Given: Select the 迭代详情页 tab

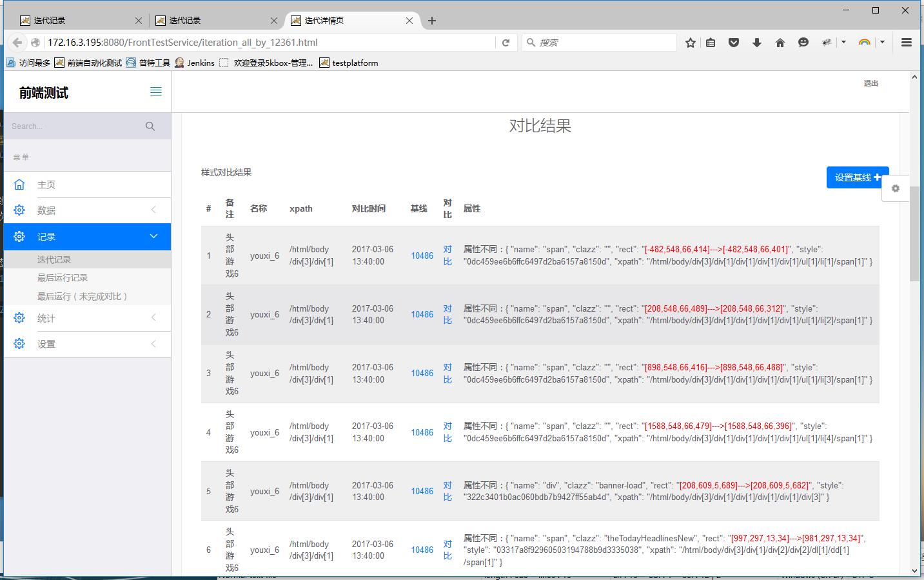Looking at the screenshot, I should coord(353,21).
